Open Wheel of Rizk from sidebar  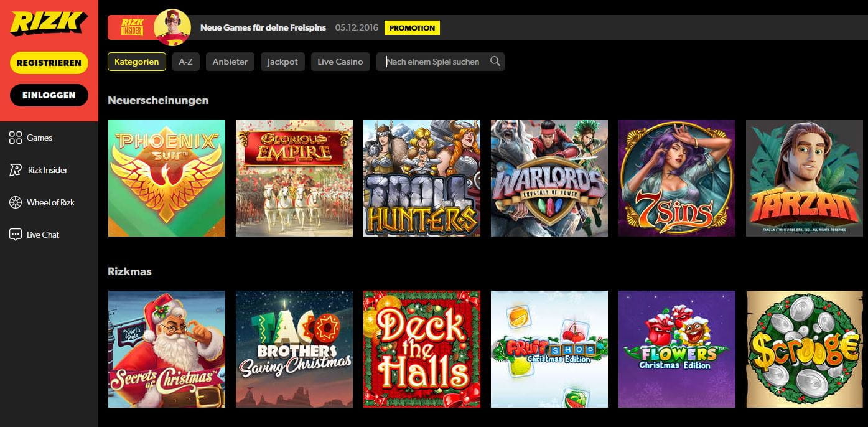(x=16, y=202)
